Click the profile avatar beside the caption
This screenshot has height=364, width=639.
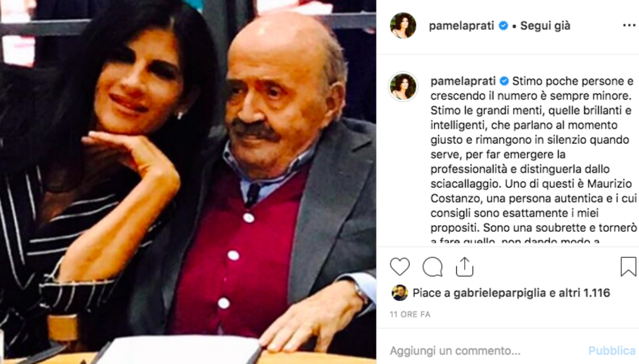click(x=403, y=86)
